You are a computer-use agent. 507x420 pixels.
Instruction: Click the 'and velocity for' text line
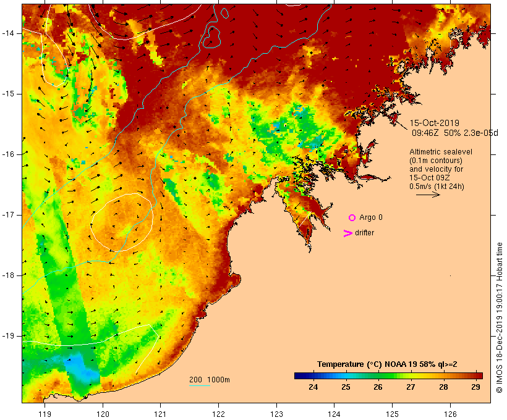pos(436,169)
